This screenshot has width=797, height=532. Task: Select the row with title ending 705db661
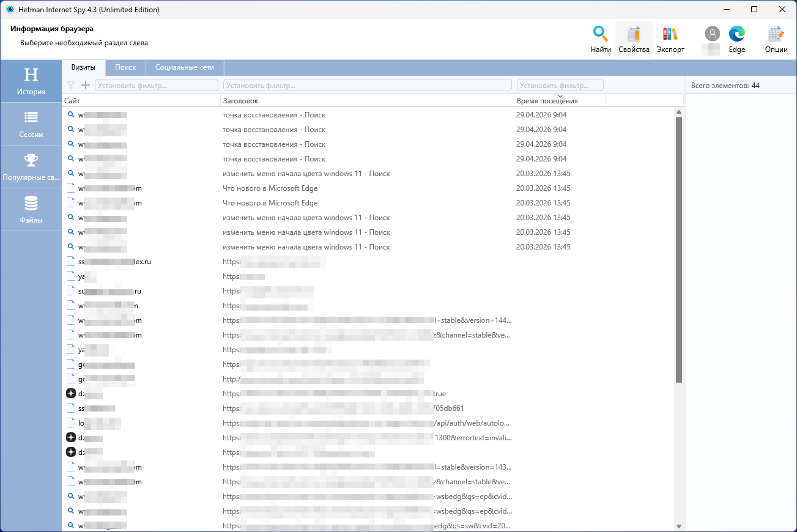368,408
